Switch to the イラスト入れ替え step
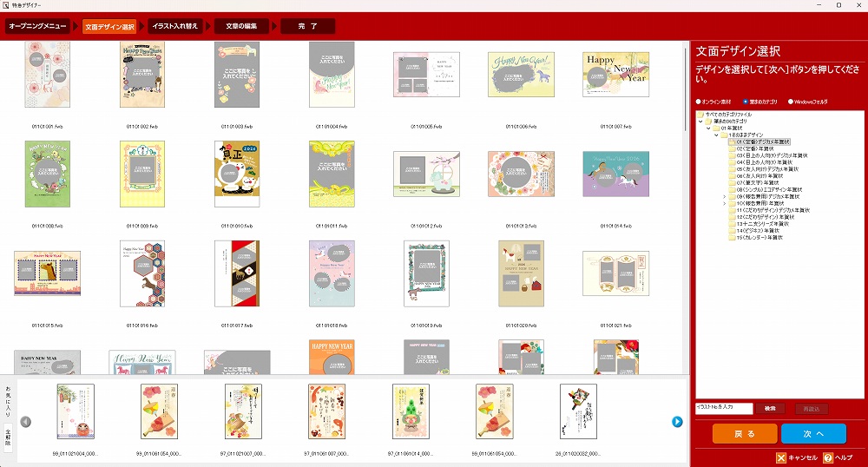 (x=174, y=26)
